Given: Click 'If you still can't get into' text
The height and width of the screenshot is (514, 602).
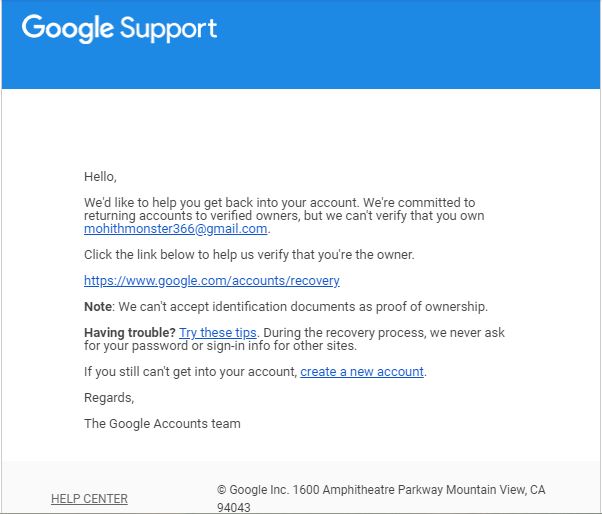Looking at the screenshot, I should pos(190,372).
